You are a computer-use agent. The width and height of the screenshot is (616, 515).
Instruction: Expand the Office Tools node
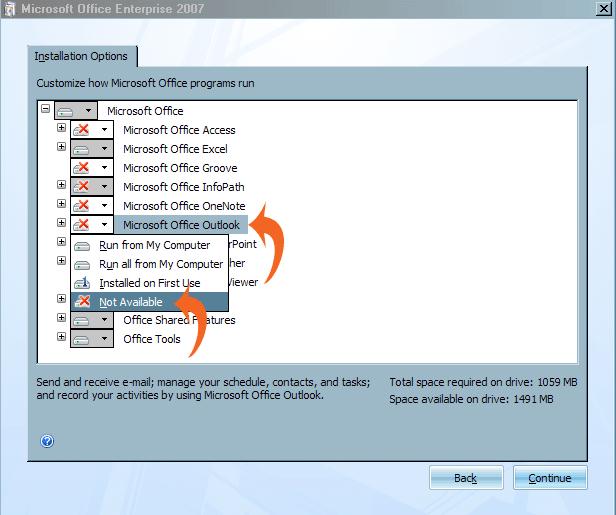61,337
